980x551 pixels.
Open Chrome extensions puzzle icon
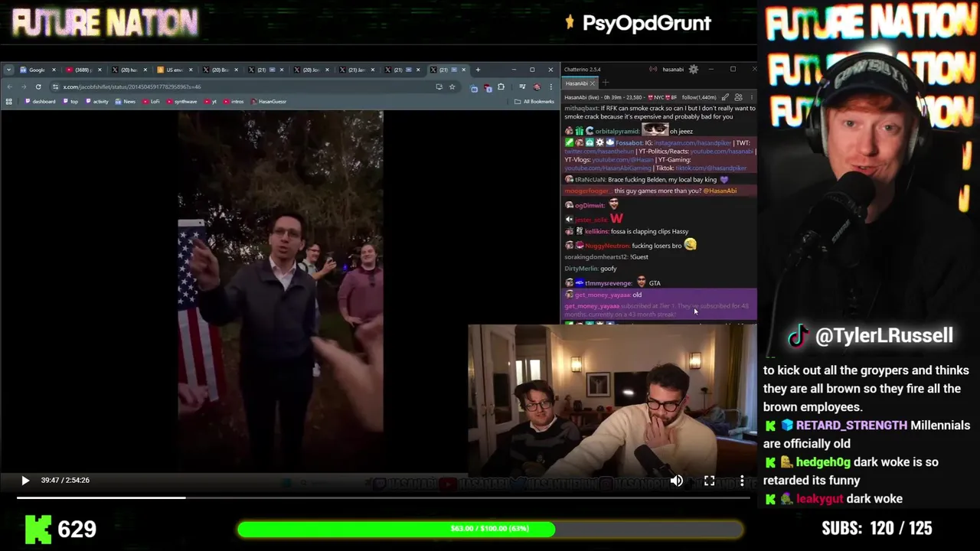pos(501,86)
